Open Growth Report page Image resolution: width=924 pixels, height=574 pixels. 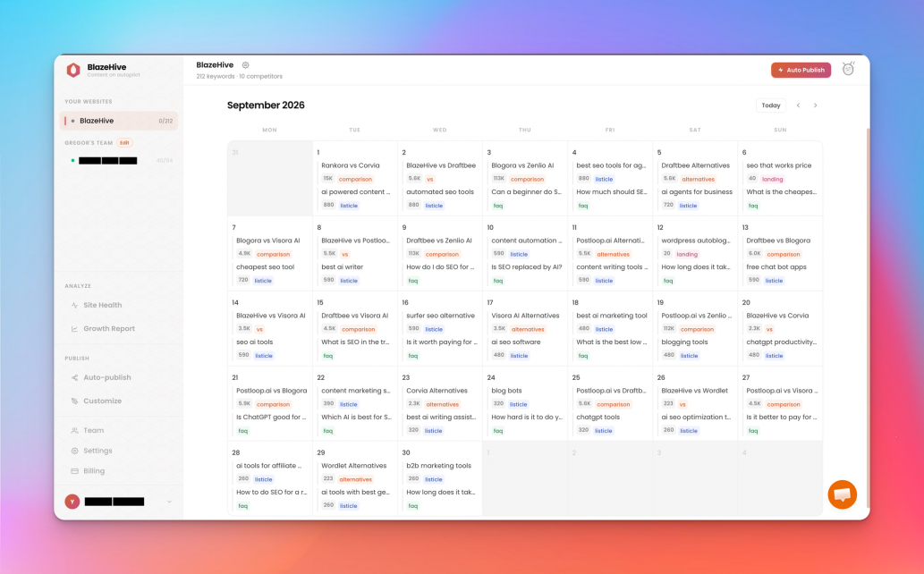pyautogui.click(x=109, y=329)
